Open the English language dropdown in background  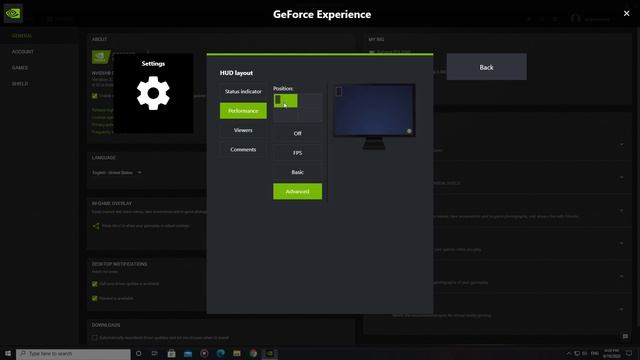click(117, 173)
